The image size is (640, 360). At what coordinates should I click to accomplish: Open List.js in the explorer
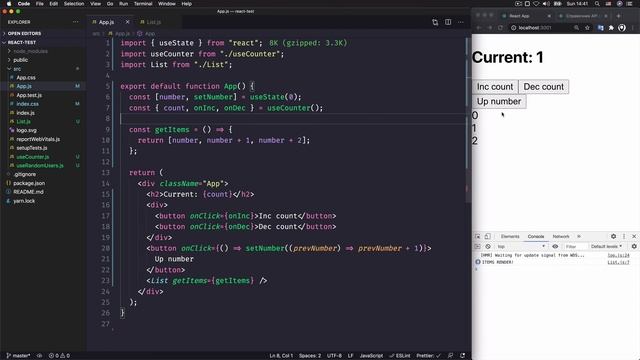pyautogui.click(x=23, y=122)
